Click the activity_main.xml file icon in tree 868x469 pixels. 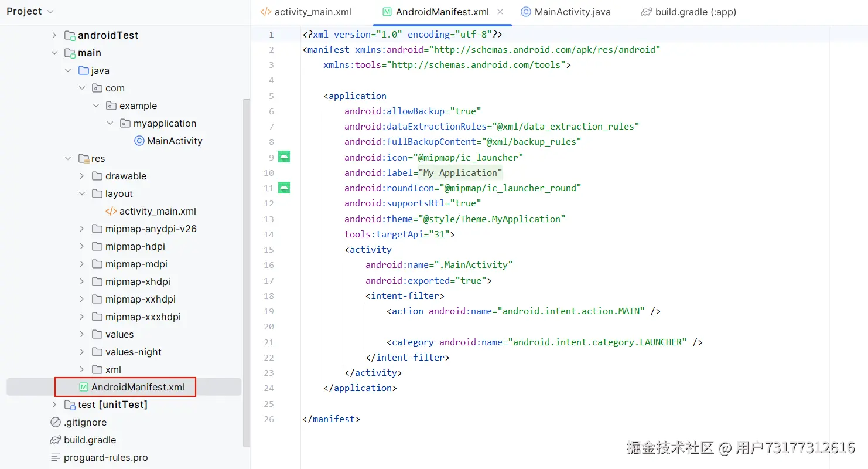coord(111,211)
